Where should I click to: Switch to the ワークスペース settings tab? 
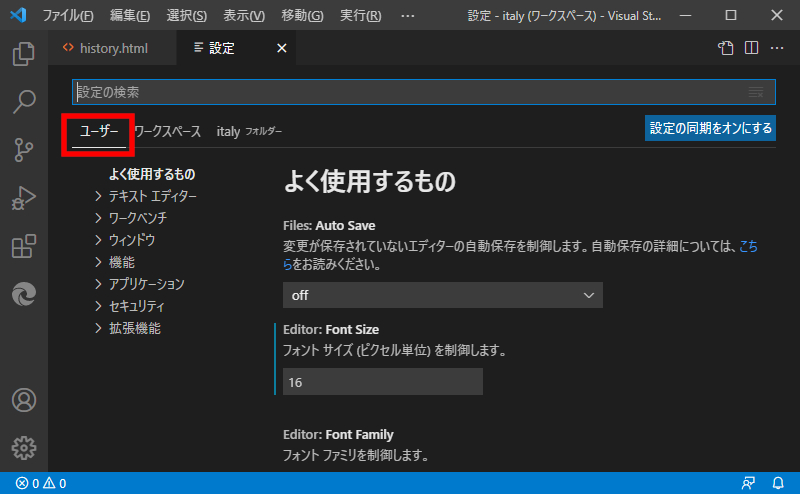[x=167, y=132]
